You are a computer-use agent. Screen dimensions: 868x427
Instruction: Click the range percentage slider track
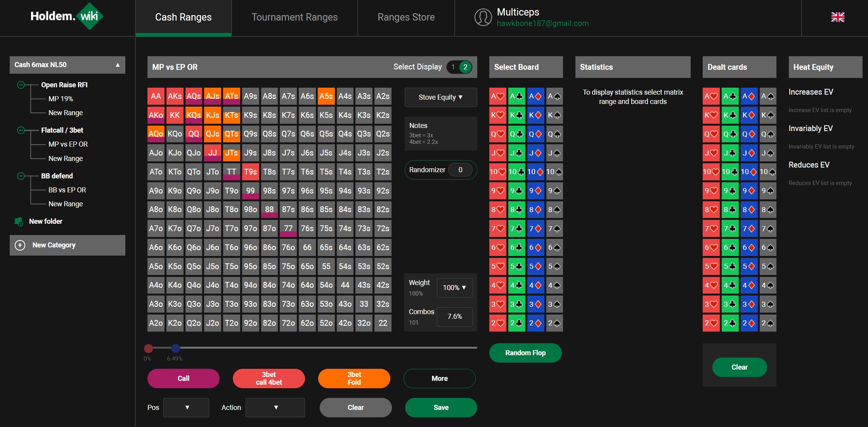tap(312, 348)
